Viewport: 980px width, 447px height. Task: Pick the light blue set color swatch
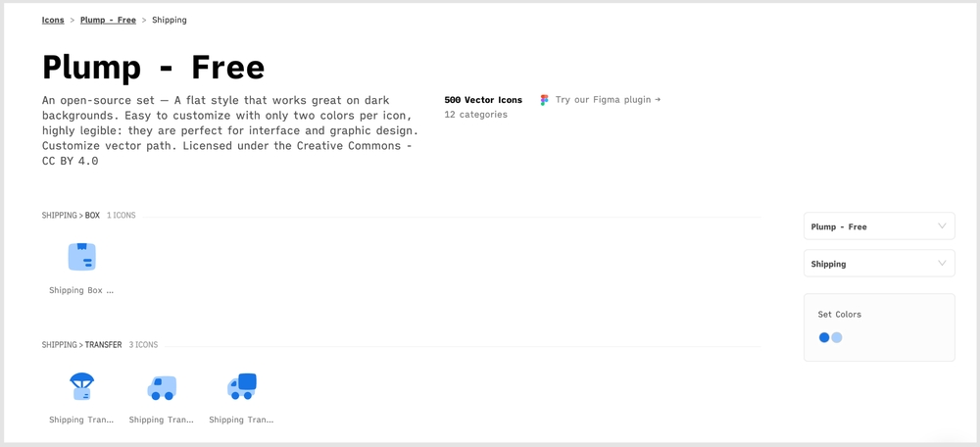click(x=837, y=337)
